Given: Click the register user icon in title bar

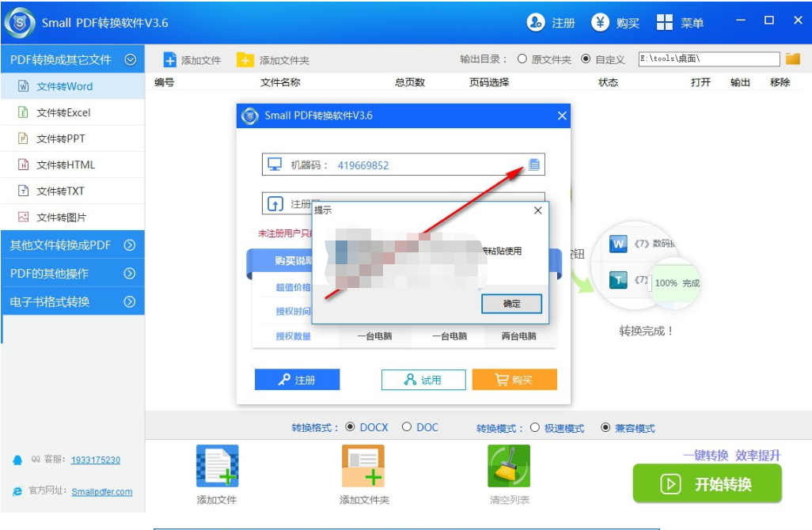Looking at the screenshot, I should click(536, 22).
